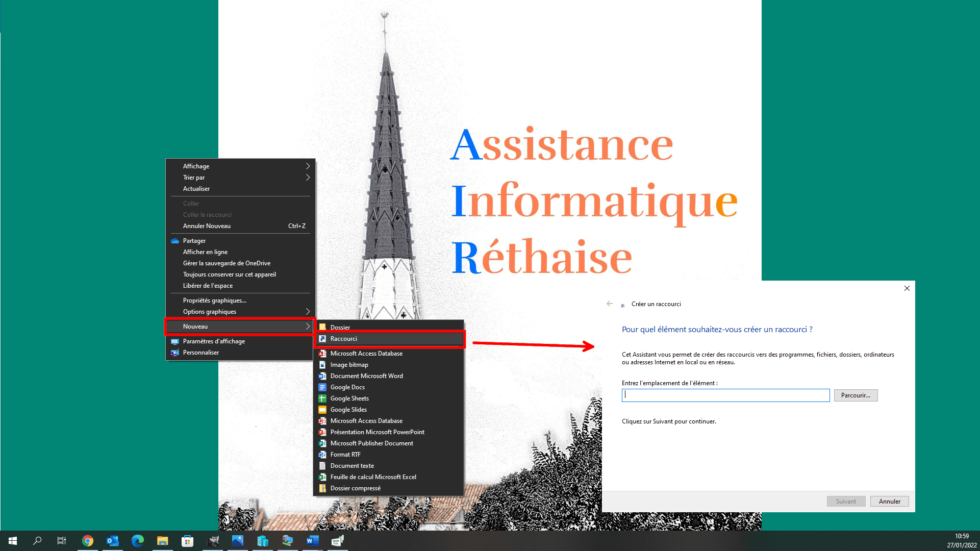Click Parcourir button in shortcut wizard
Screen dimensions: 980x551
(855, 395)
